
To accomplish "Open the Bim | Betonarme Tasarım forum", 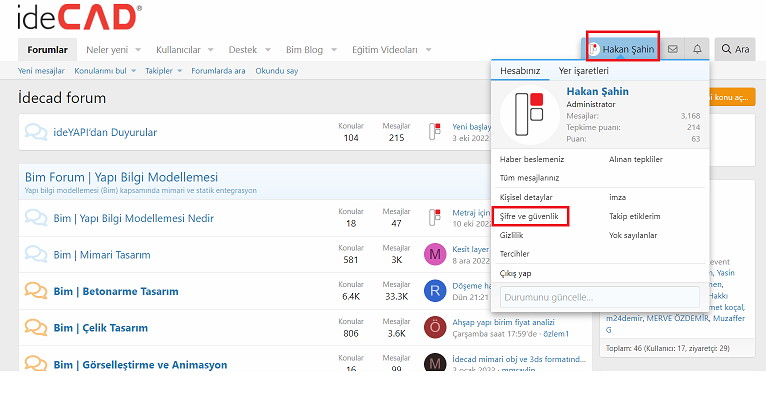I will point(116,292).
